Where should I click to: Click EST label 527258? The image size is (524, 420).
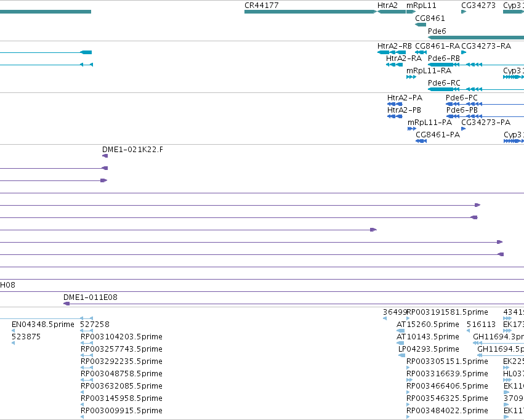95,325
